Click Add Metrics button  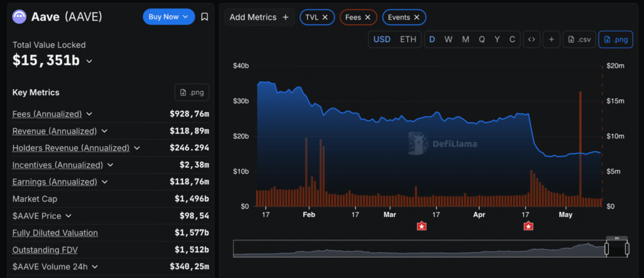click(x=259, y=17)
